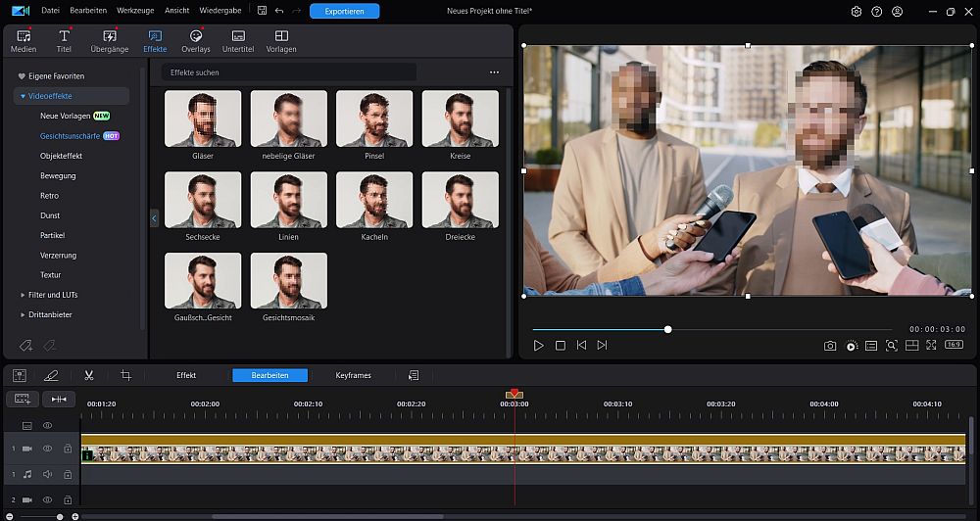
Task: Open Keyframes in timeline toolbar
Action: [353, 375]
